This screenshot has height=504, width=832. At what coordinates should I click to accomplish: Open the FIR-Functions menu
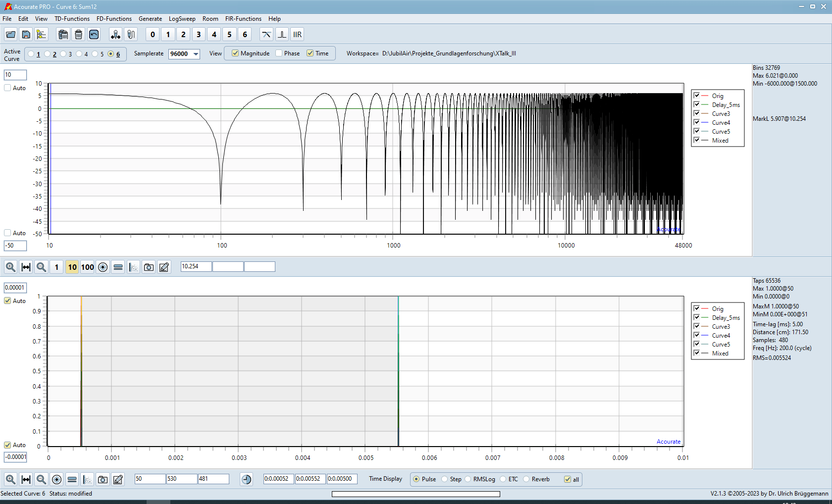point(243,19)
